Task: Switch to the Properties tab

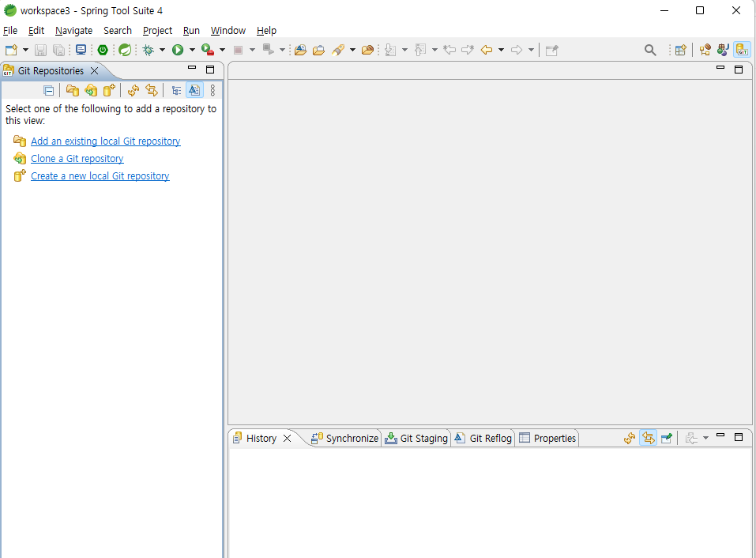Action: tap(547, 439)
